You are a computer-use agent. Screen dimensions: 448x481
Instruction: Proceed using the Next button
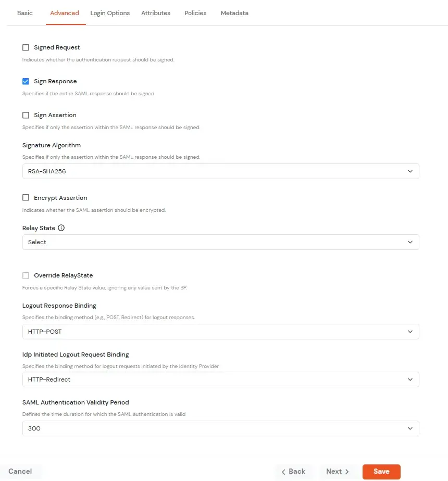click(x=337, y=471)
